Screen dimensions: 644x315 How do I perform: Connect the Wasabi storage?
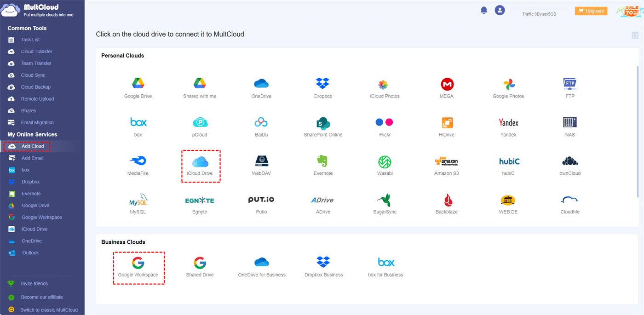[385, 165]
